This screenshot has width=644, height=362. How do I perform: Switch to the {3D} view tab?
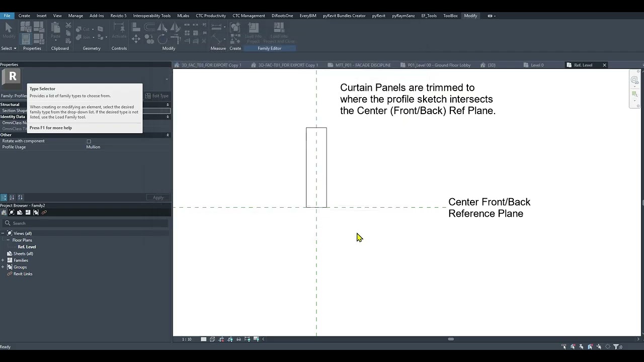[x=492, y=65]
